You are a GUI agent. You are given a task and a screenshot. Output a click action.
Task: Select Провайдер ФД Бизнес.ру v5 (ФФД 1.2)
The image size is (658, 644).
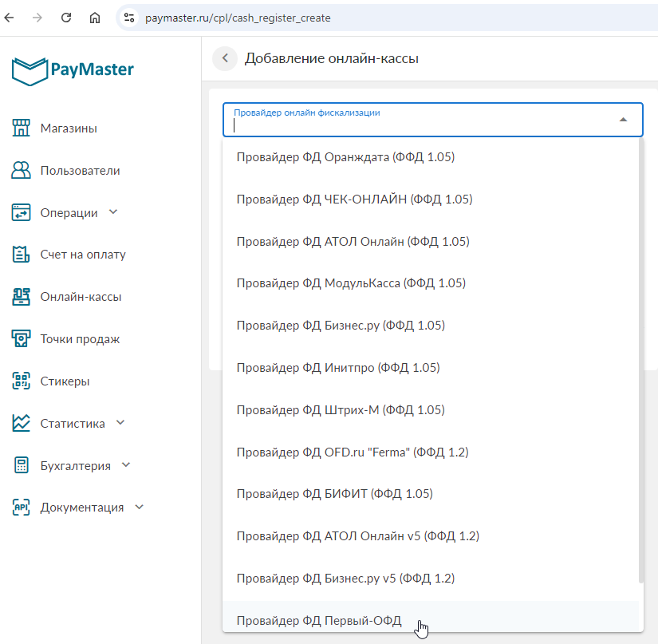(431, 579)
